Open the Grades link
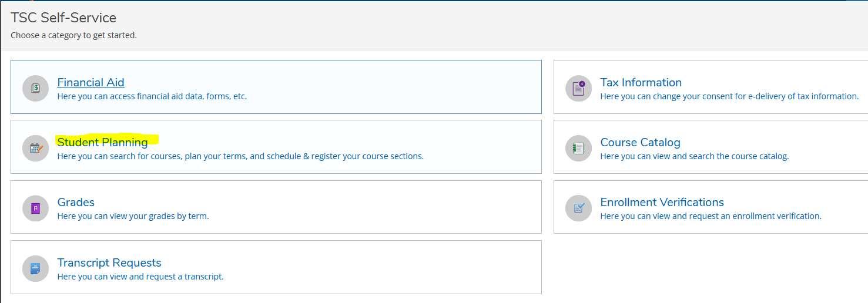This screenshot has width=868, height=303. pyautogui.click(x=76, y=202)
